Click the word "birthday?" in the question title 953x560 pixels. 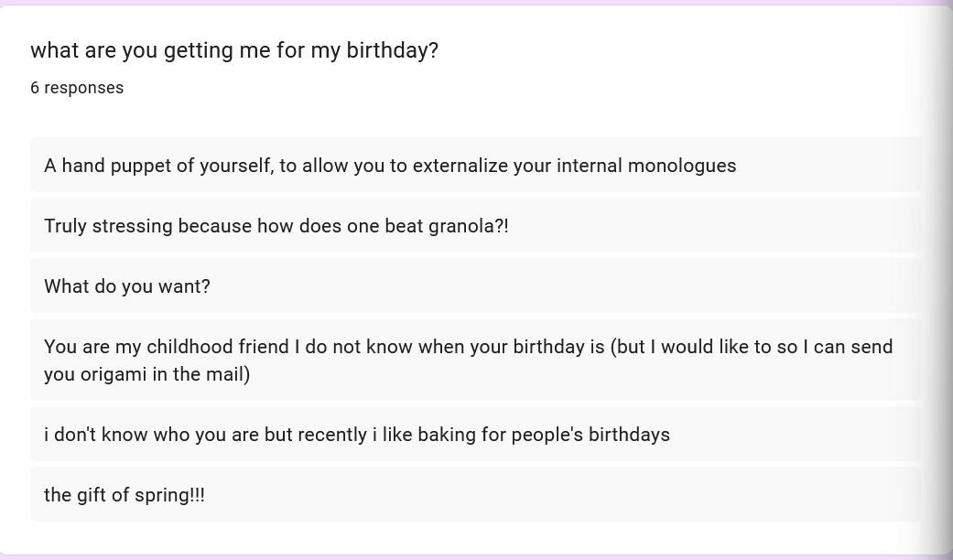coord(392,50)
